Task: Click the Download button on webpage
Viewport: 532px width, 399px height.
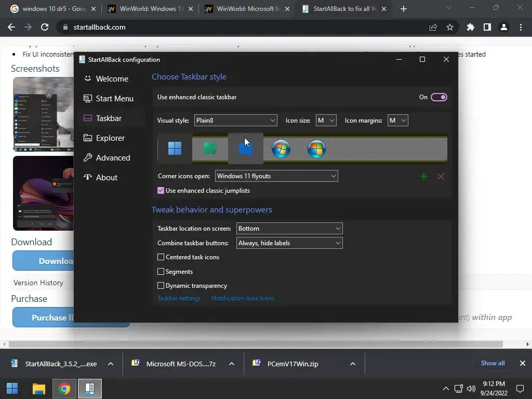Action: pos(43,261)
